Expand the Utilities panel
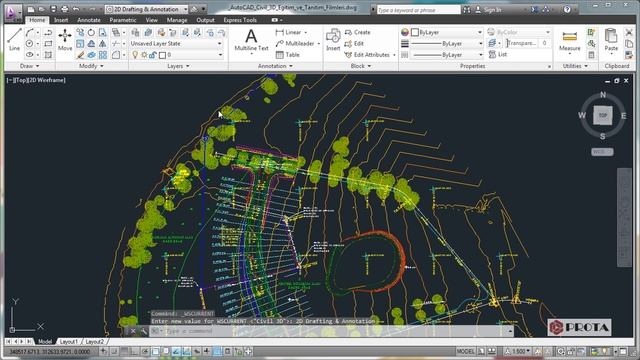The width and height of the screenshot is (640, 360). click(576, 66)
